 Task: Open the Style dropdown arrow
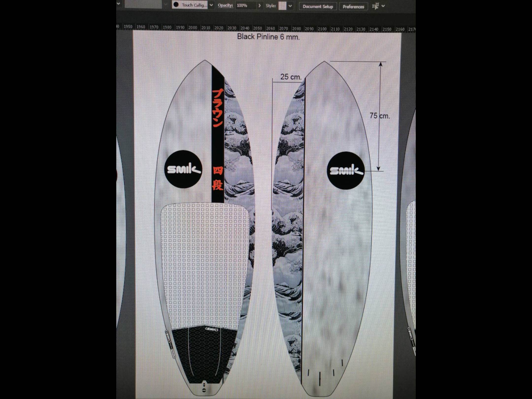tap(290, 6)
